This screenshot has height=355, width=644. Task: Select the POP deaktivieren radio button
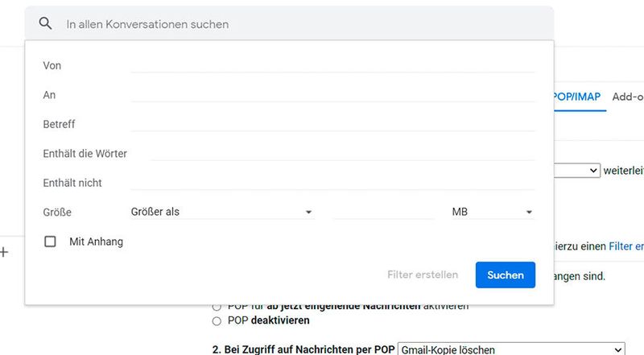coord(217,320)
